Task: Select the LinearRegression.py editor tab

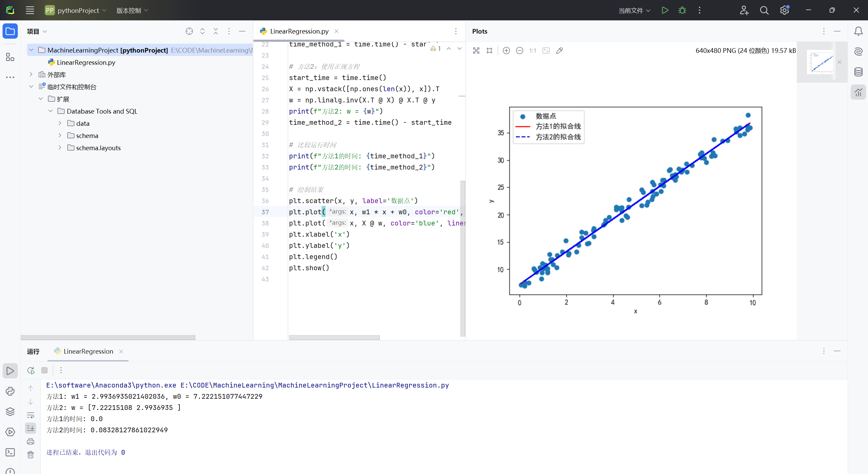Action: (x=299, y=31)
